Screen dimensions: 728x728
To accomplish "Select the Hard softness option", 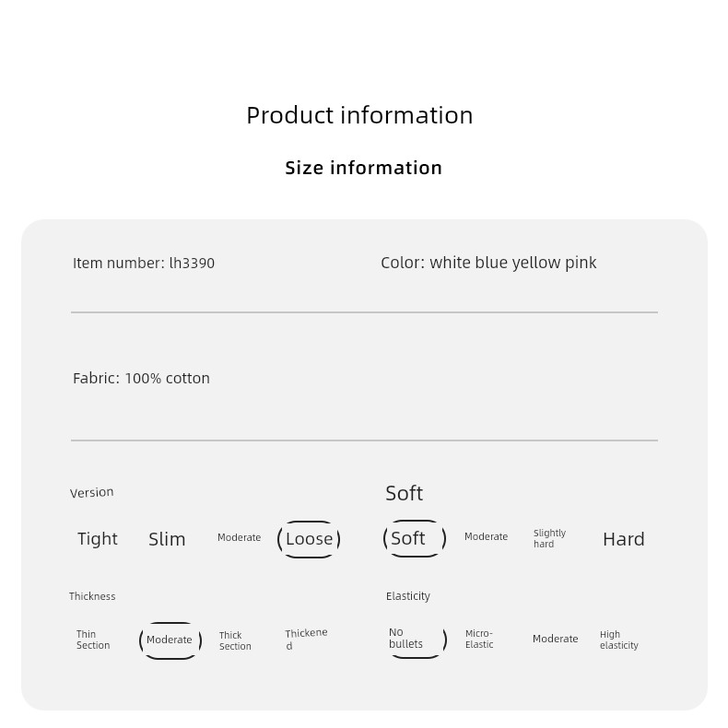I will (624, 539).
